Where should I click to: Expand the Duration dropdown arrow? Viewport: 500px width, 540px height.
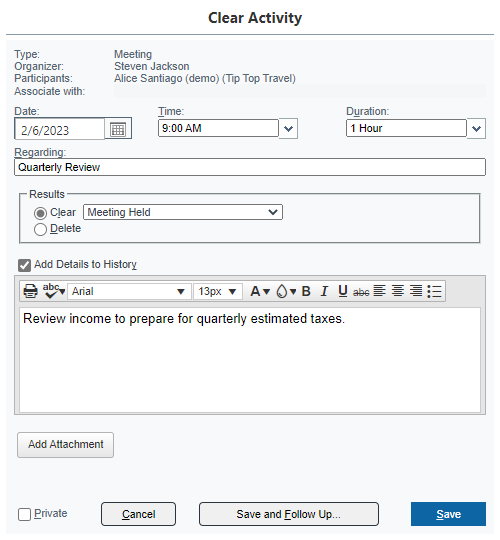click(x=476, y=129)
